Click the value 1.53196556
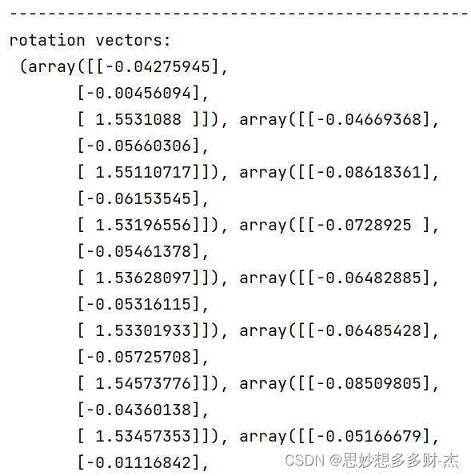This screenshot has height=476, width=471. (x=143, y=226)
